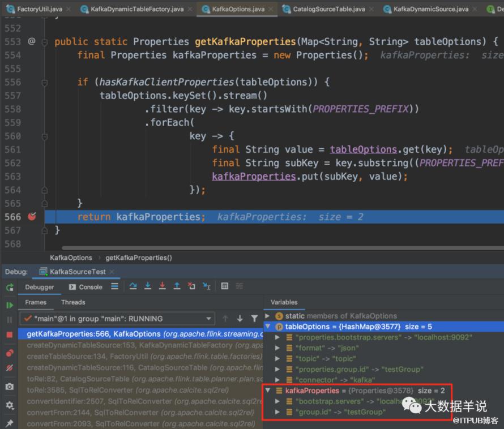
Task: Toggle the frames filter funnel icon
Action: (254, 319)
